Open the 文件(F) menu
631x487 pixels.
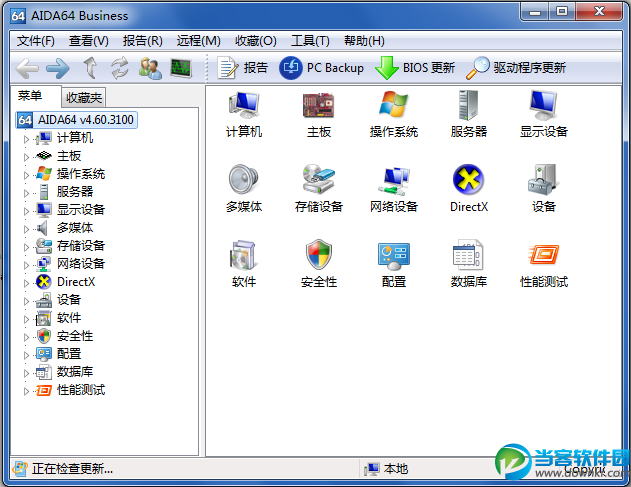coord(35,41)
